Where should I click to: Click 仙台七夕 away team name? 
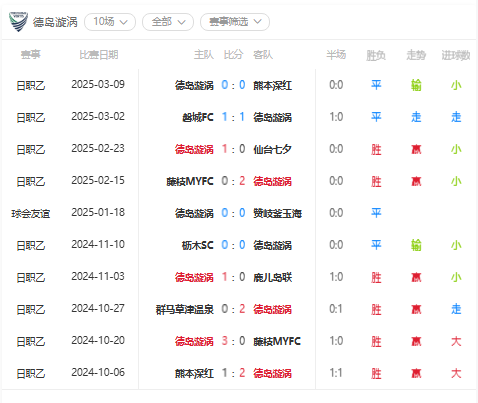272,149
